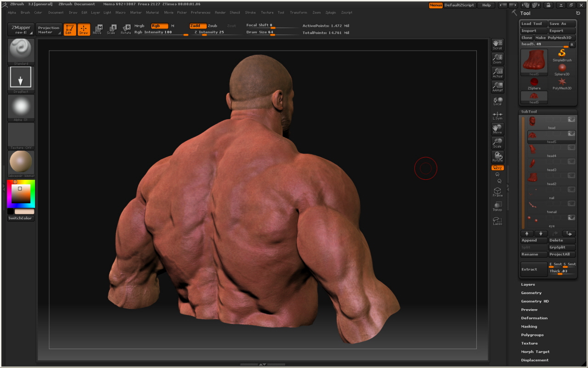This screenshot has height=368, width=588.
Task: Select the PolyMesh3D star tool
Action: click(x=562, y=83)
